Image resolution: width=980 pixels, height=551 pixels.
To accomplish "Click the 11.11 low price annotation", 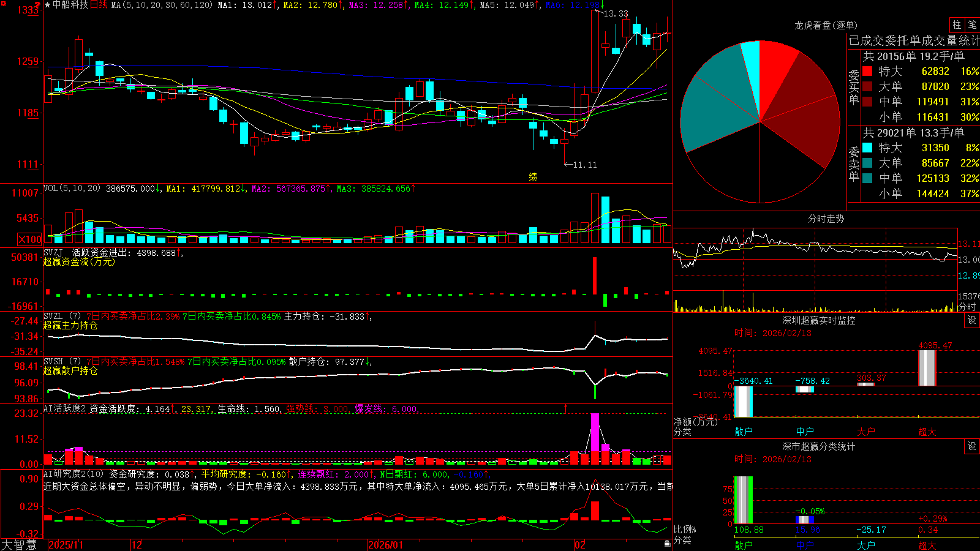I will 585,165.
